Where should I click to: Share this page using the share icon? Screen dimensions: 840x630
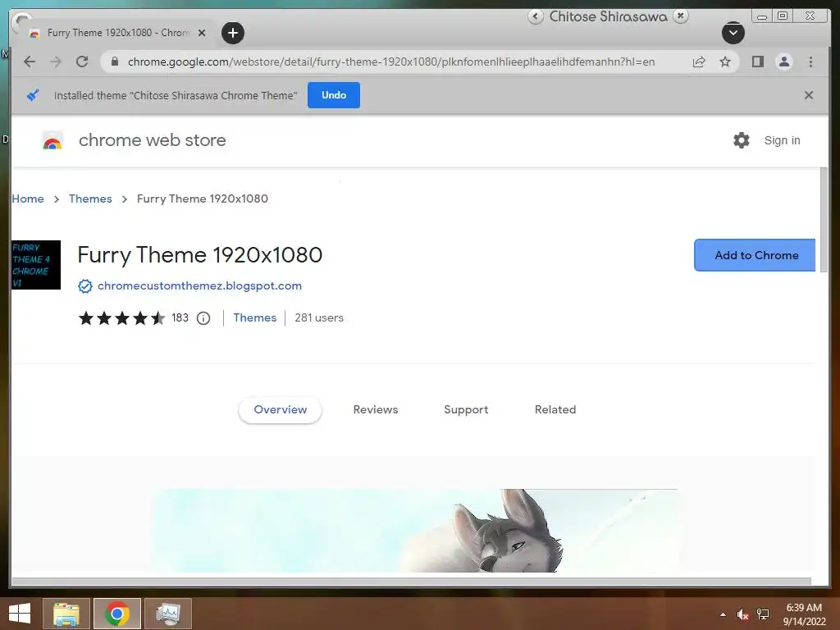[699, 62]
